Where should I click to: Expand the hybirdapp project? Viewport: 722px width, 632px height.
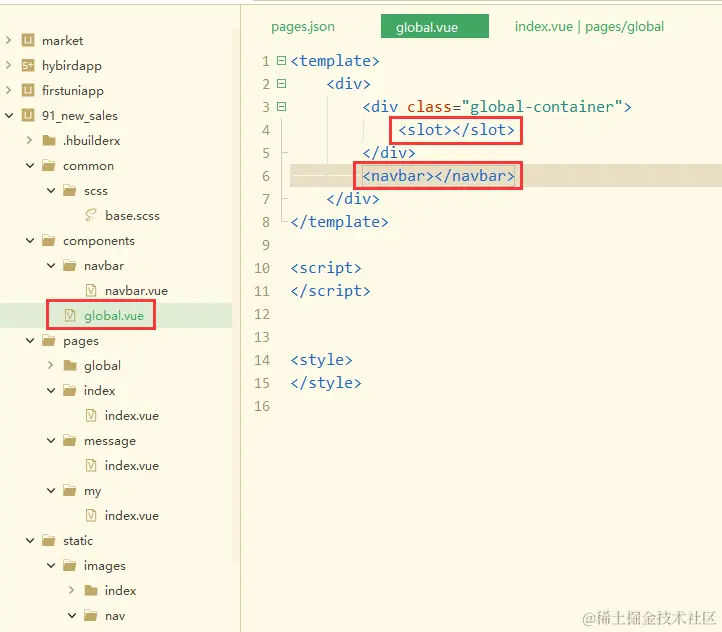point(8,66)
